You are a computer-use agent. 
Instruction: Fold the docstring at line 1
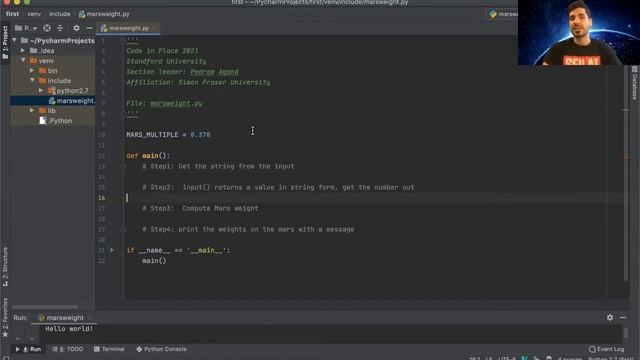[123, 40]
